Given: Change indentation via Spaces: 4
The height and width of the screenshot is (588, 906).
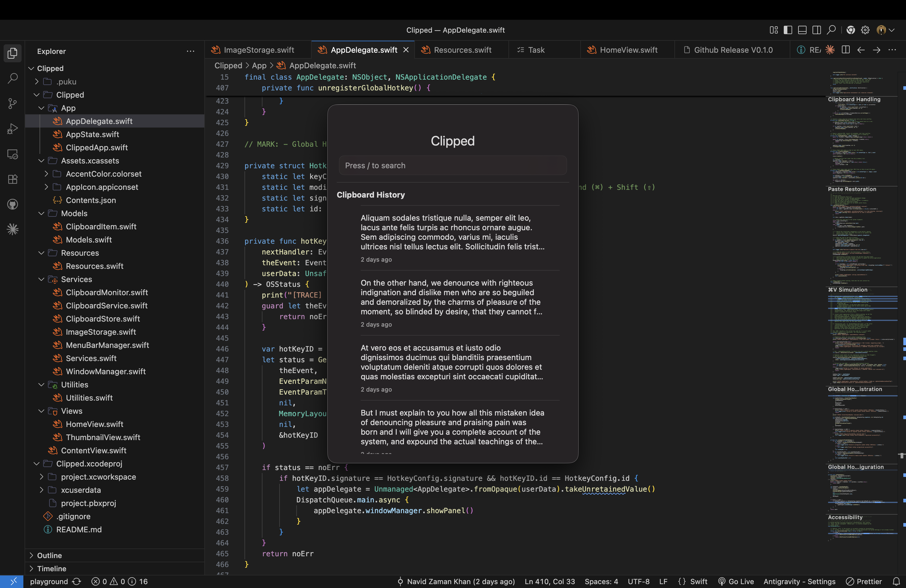Looking at the screenshot, I should [601, 581].
